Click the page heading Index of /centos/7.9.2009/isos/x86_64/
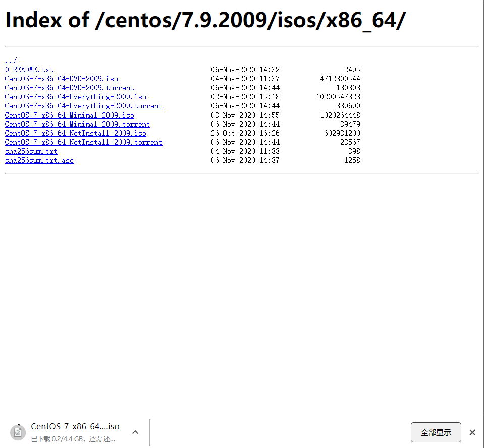This screenshot has height=448, width=484. [x=205, y=21]
